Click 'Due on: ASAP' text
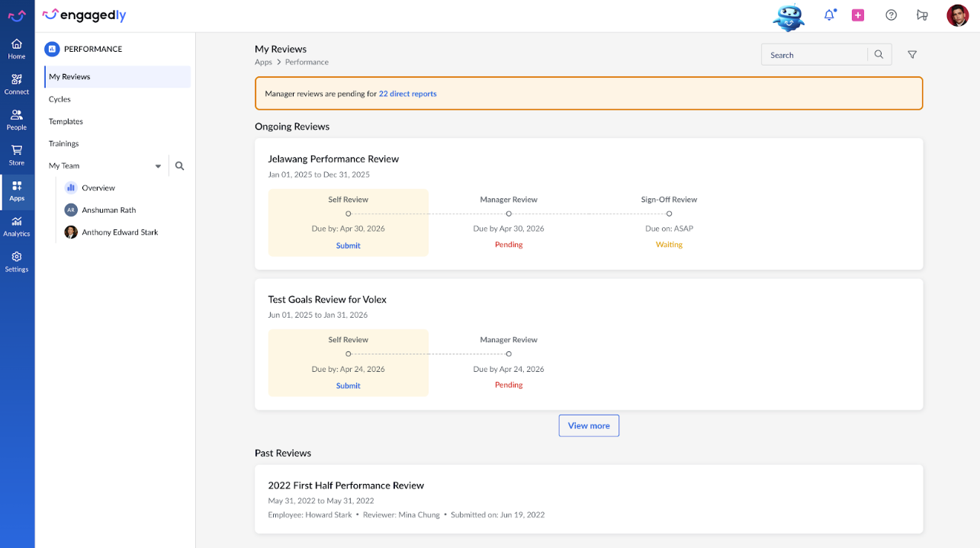The height and width of the screenshot is (548, 980). pyautogui.click(x=669, y=229)
